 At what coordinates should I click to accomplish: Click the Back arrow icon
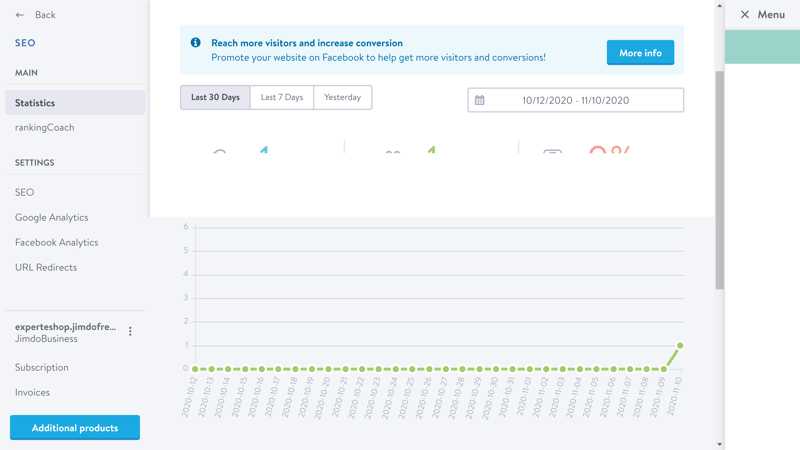click(20, 15)
